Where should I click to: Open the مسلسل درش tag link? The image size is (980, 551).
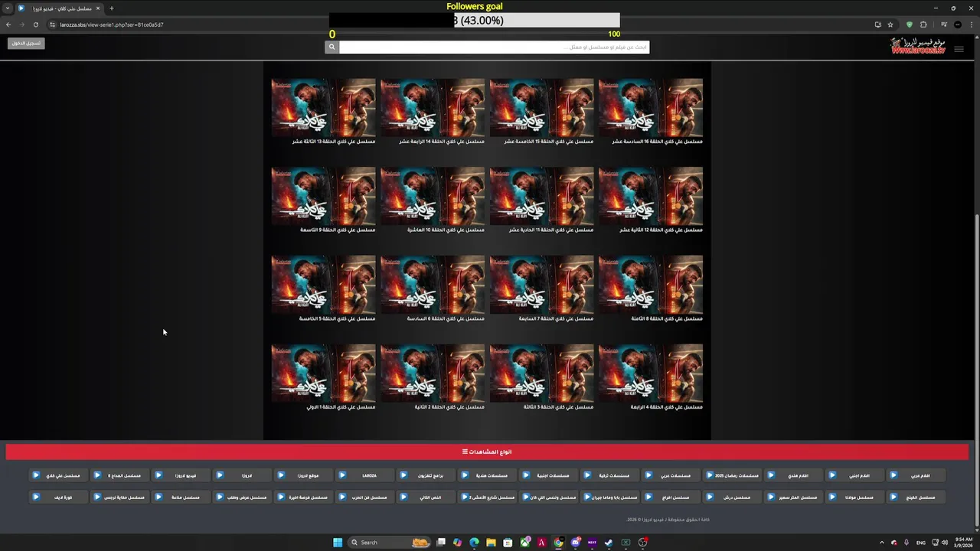[x=732, y=497]
